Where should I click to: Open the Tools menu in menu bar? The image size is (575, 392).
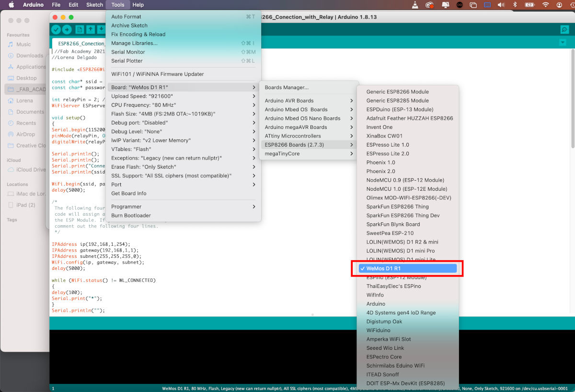click(x=118, y=5)
